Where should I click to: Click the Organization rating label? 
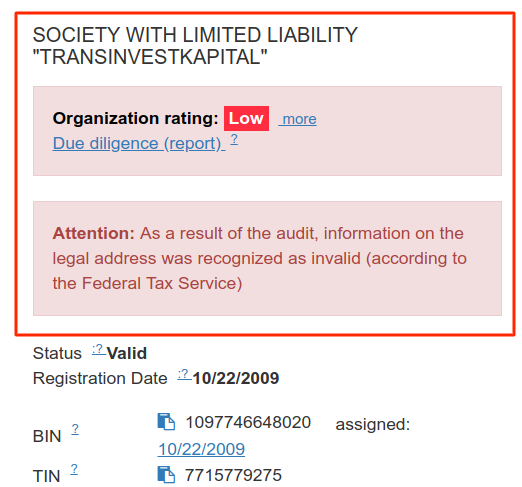(135, 118)
